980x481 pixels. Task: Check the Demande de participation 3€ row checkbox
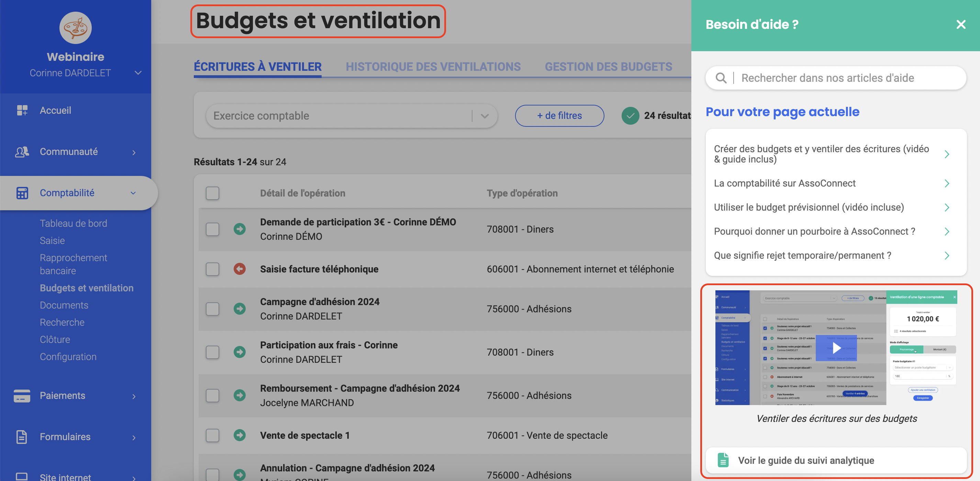coord(212,229)
